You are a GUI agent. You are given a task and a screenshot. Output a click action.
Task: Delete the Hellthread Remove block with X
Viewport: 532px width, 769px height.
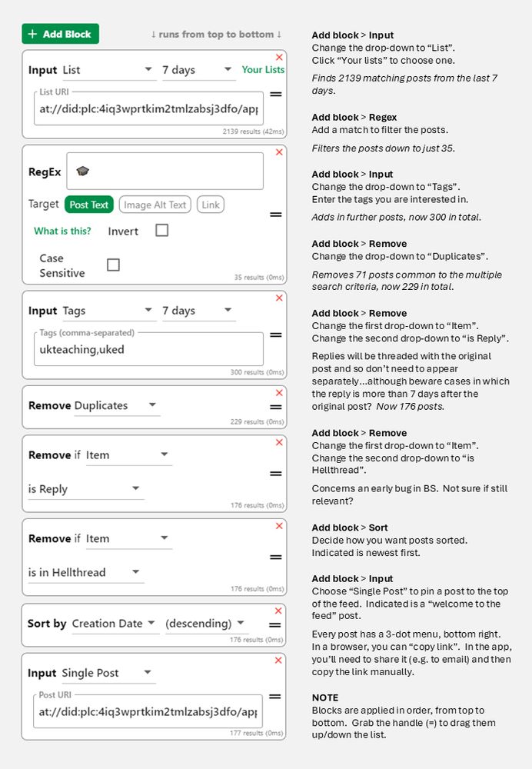(279, 526)
